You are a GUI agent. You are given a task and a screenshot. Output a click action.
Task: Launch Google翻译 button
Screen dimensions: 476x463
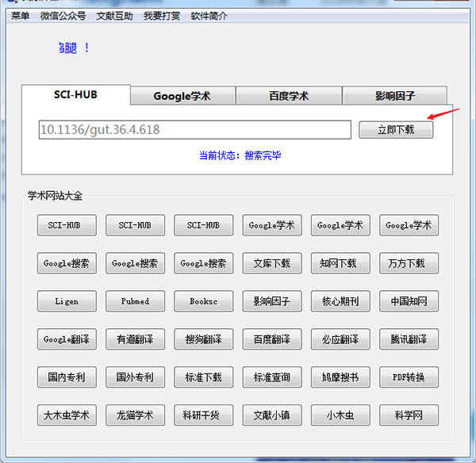pos(67,339)
